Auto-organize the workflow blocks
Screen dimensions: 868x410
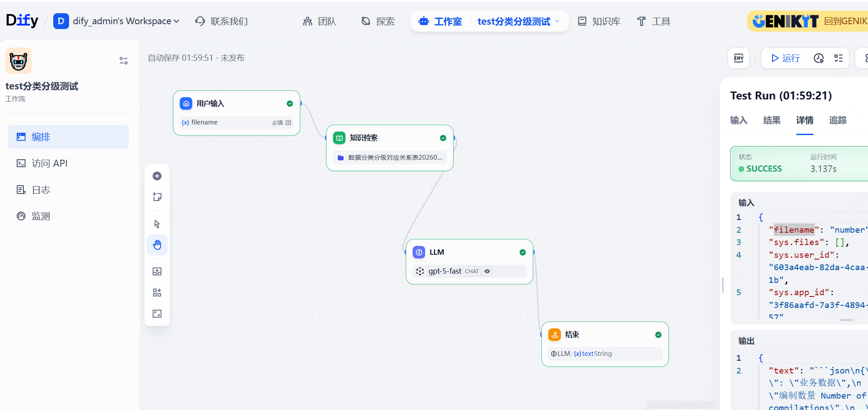point(157,292)
